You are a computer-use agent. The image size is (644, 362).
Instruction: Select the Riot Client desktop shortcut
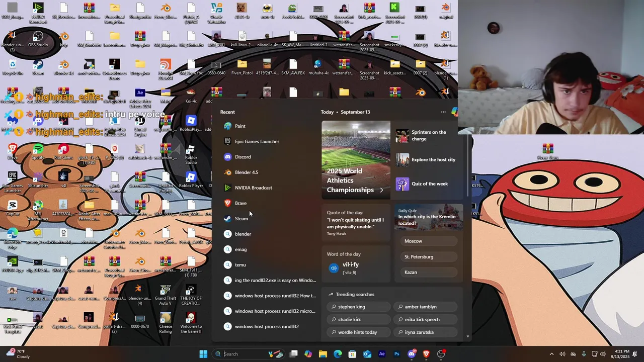pyautogui.click(x=63, y=152)
